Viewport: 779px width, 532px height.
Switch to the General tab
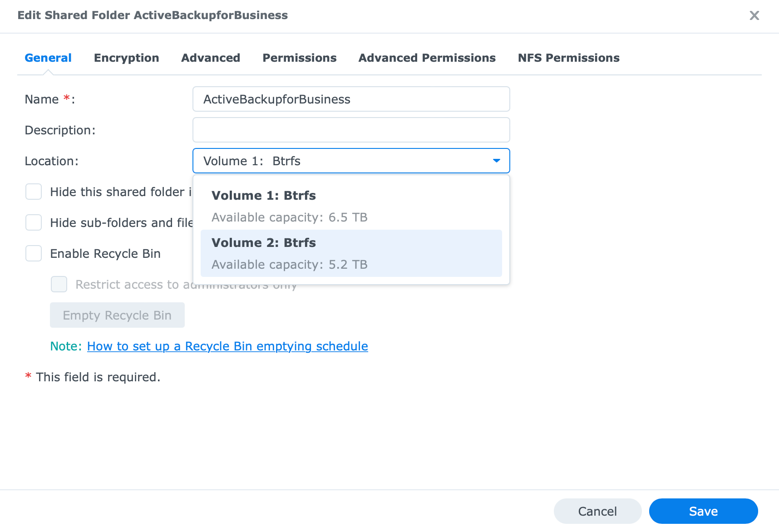(x=48, y=58)
